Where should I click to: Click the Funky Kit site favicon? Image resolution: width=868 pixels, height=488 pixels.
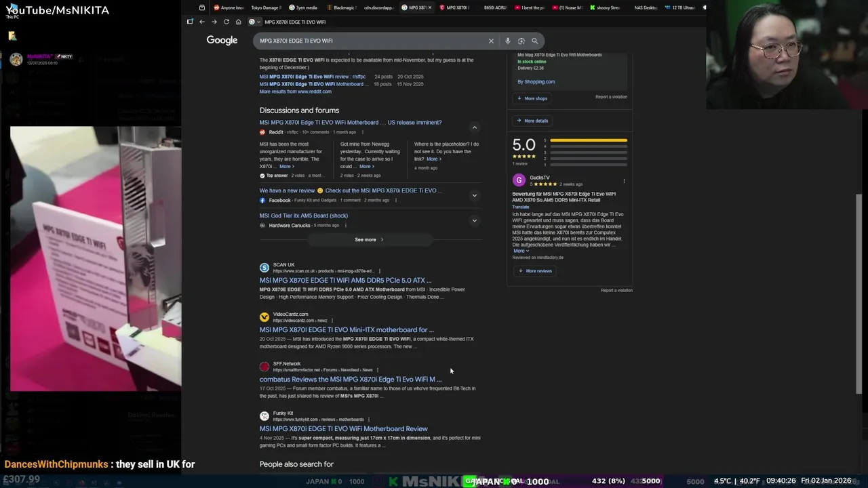click(264, 416)
